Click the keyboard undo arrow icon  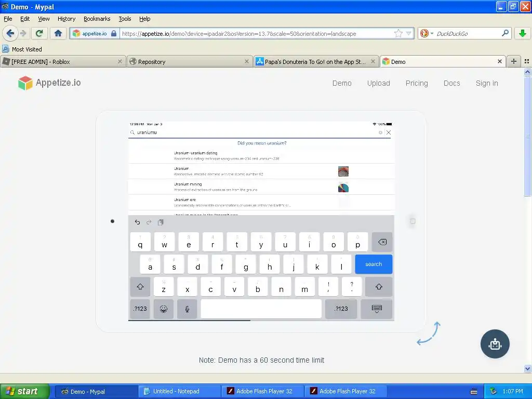pyautogui.click(x=137, y=222)
